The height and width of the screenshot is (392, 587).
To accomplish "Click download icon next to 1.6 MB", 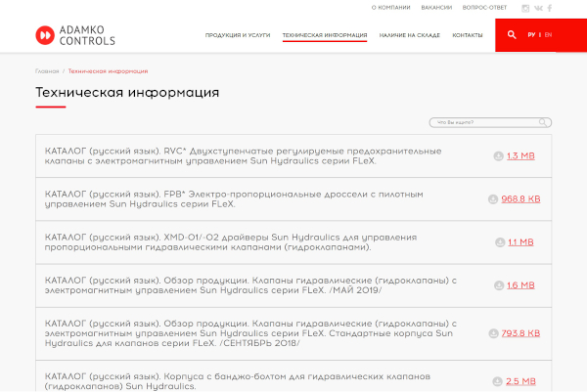I will click(x=499, y=285).
